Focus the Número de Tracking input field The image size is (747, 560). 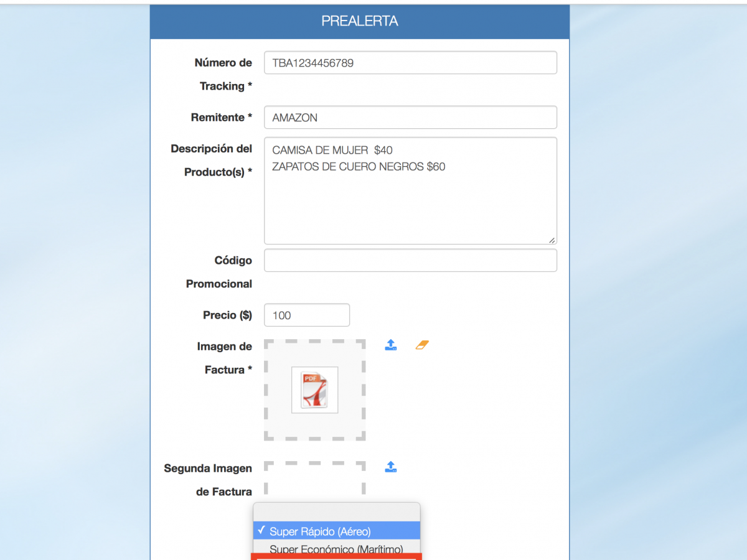click(x=410, y=63)
